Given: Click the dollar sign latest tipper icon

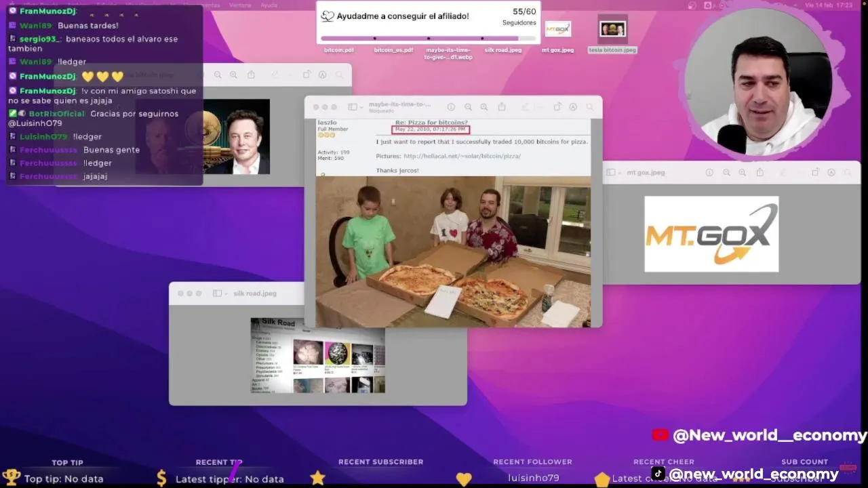Looking at the screenshot, I should [161, 478].
